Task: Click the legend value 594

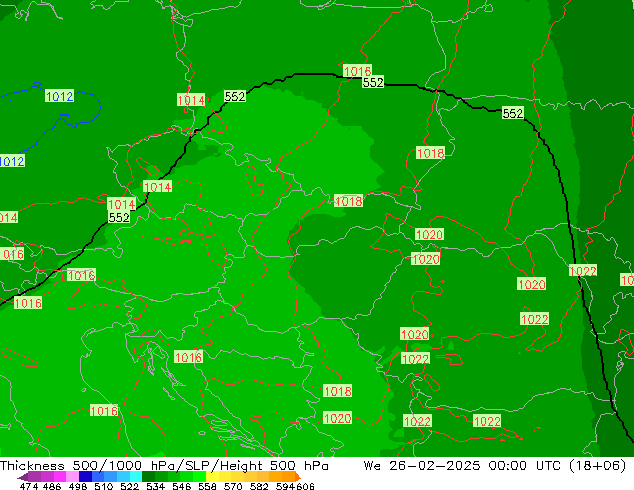Action: tap(285, 486)
